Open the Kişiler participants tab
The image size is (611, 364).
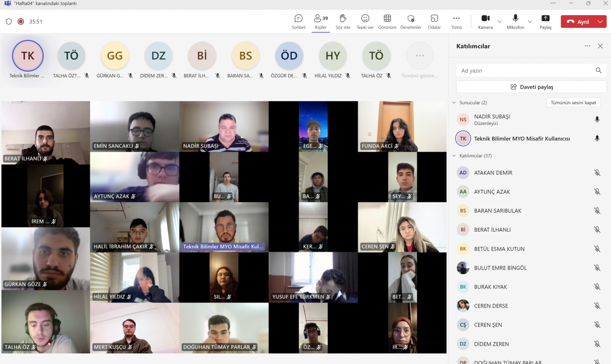[x=321, y=19]
